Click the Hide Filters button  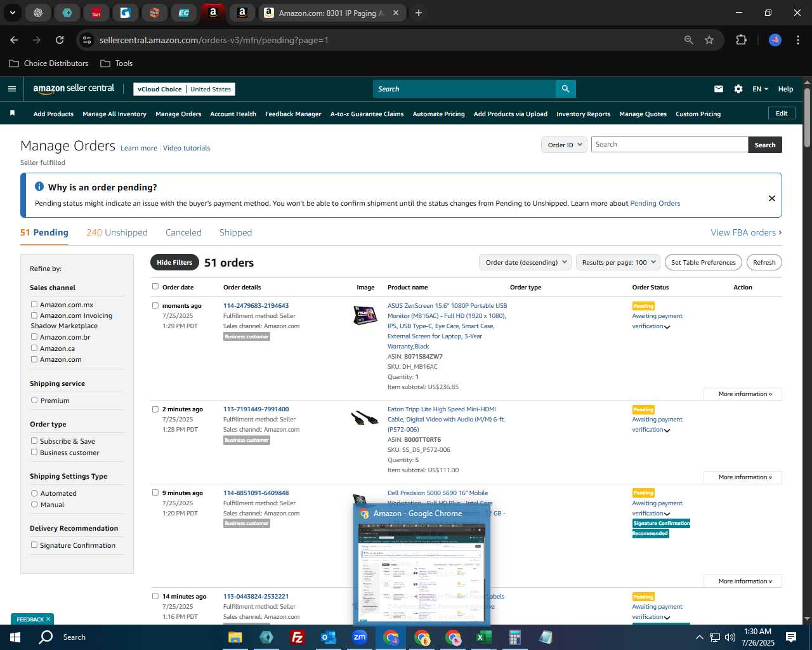[x=174, y=262]
